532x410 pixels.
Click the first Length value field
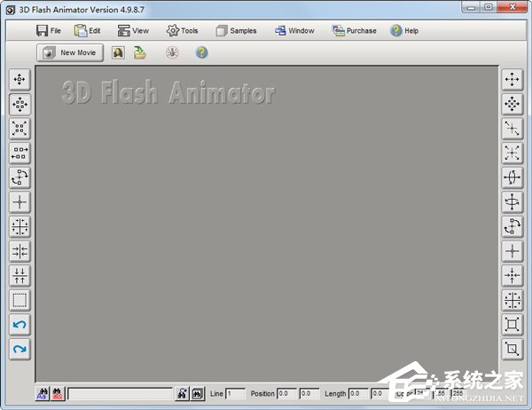pyautogui.click(x=358, y=394)
